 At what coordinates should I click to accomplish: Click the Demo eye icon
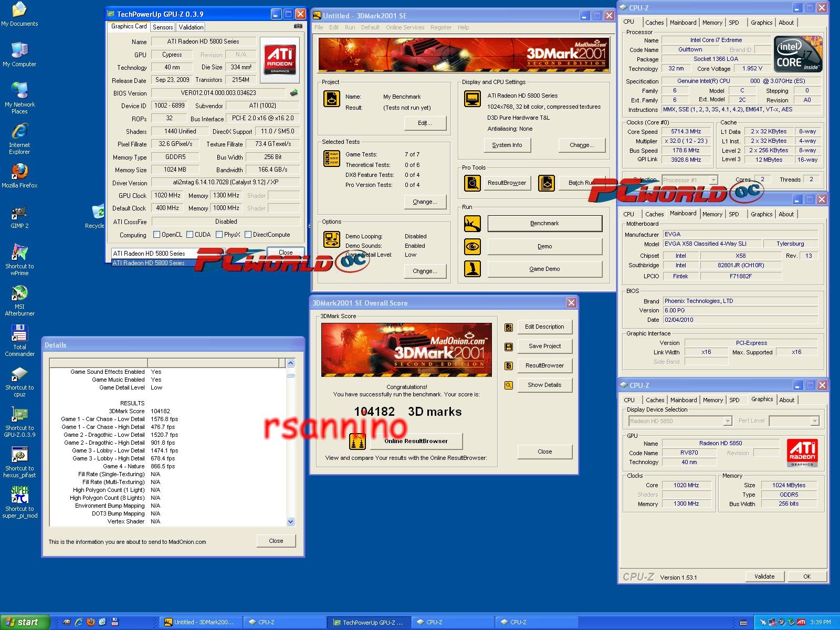[x=472, y=246]
